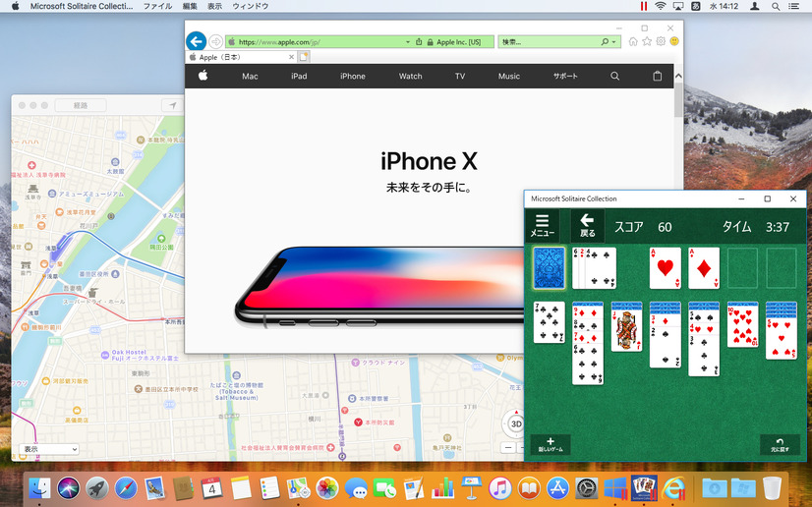
Task: Click the search magnifier on Apple site
Action: click(614, 76)
